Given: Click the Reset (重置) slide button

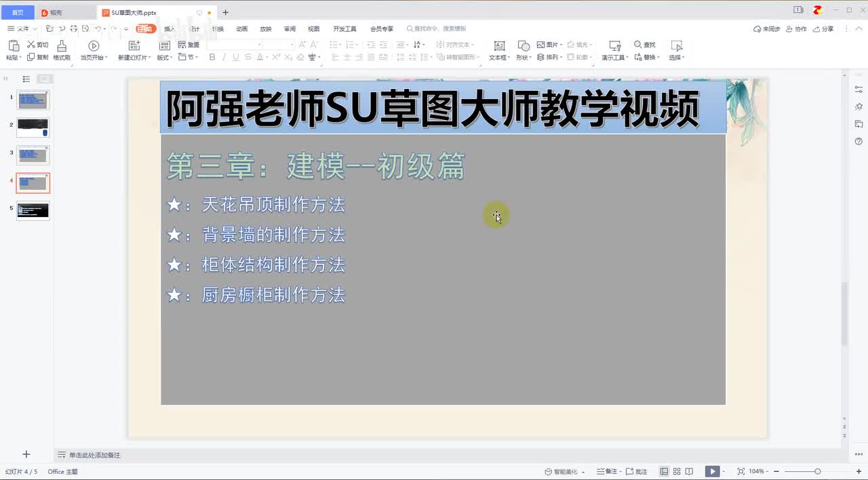Looking at the screenshot, I should pyautogui.click(x=189, y=45).
